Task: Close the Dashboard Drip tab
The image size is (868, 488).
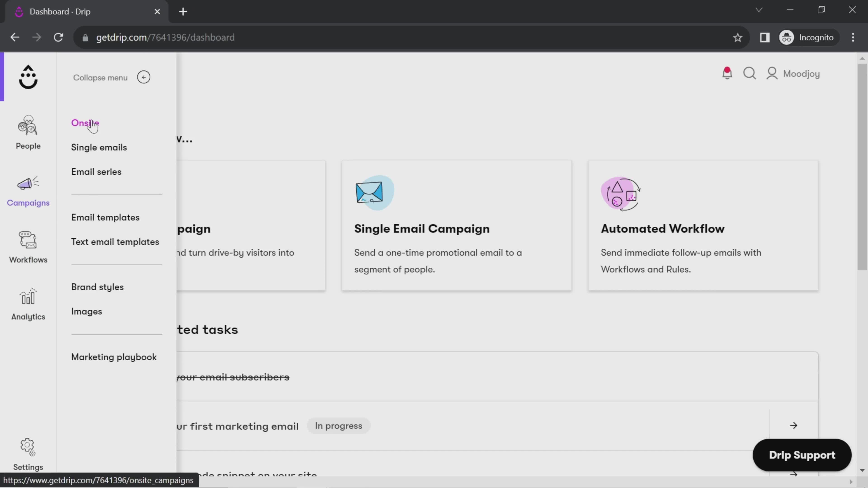Action: [x=157, y=12]
